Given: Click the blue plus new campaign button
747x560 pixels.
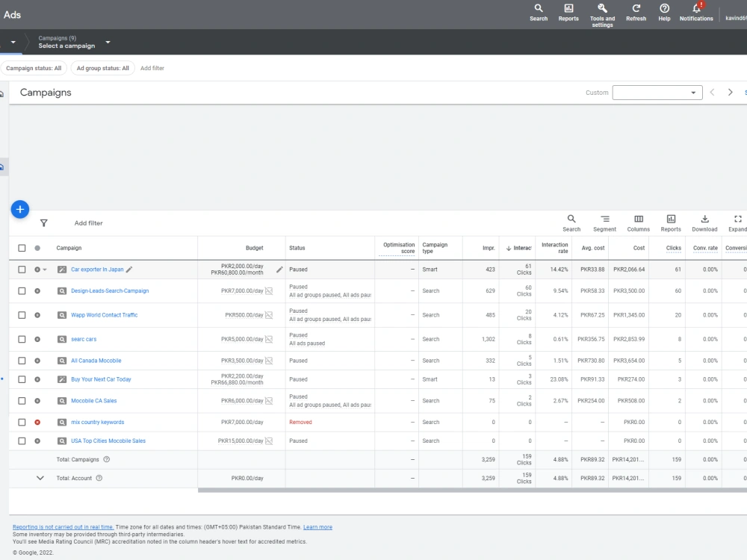Looking at the screenshot, I should tap(20, 209).
